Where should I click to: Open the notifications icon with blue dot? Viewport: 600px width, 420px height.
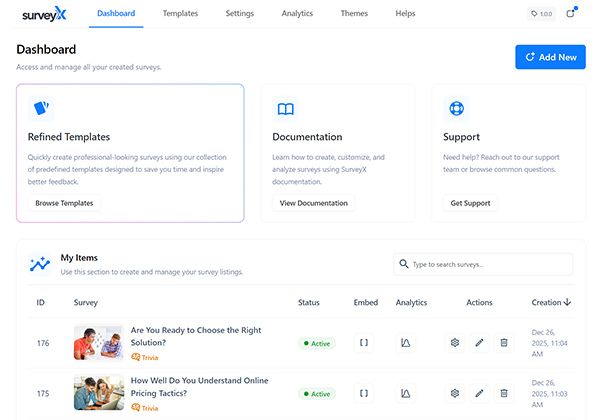point(571,13)
